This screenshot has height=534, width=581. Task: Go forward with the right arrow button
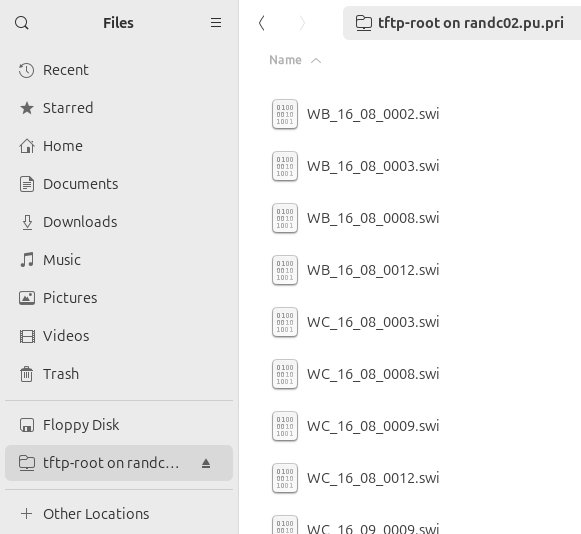click(302, 23)
